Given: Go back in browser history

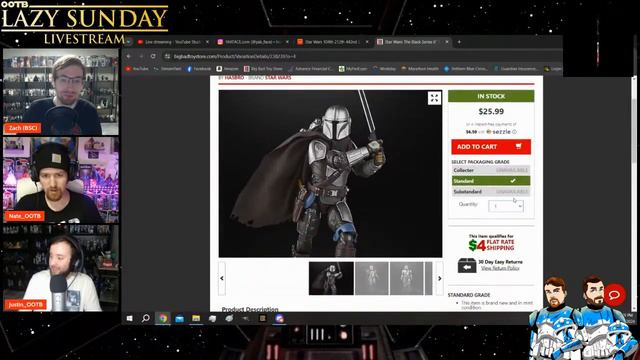Looking at the screenshot, I should 129,56.
